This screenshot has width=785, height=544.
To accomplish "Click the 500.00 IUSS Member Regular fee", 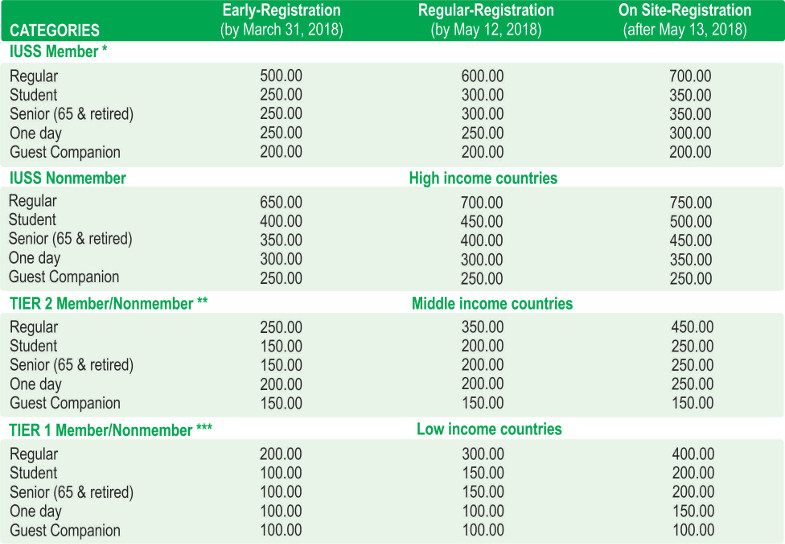I will click(281, 76).
